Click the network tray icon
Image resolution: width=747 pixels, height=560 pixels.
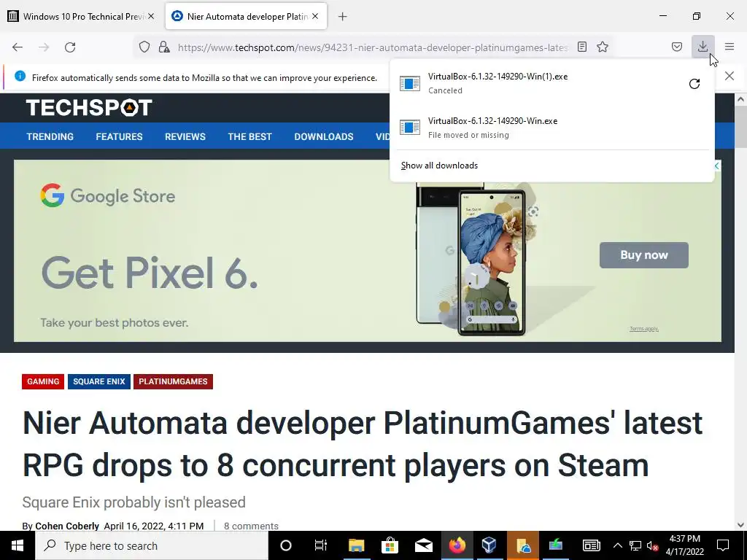coord(635,545)
